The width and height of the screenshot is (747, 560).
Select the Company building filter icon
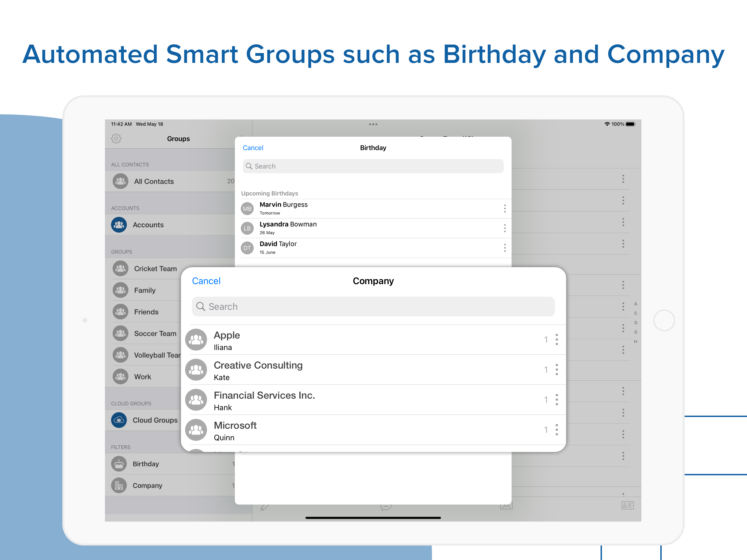119,485
